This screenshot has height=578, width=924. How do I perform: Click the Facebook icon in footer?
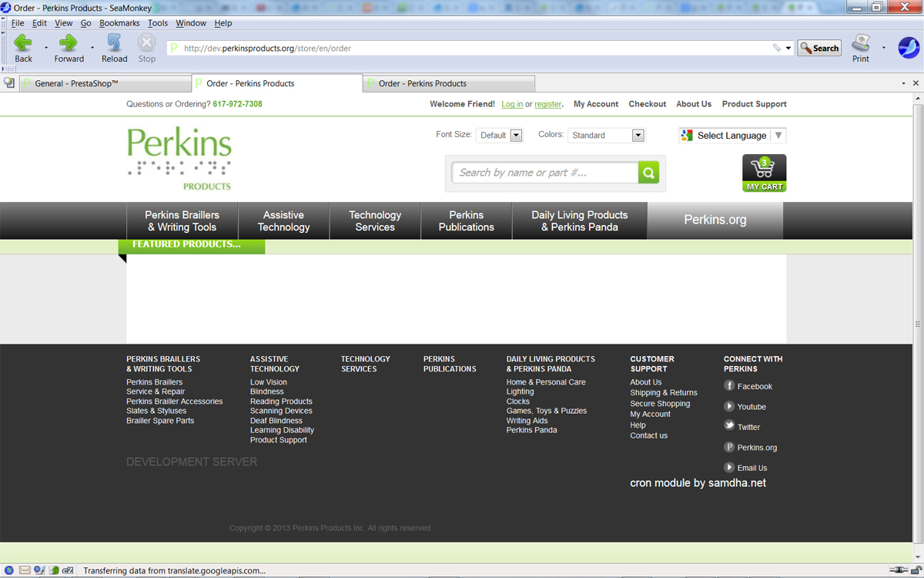pyautogui.click(x=729, y=385)
